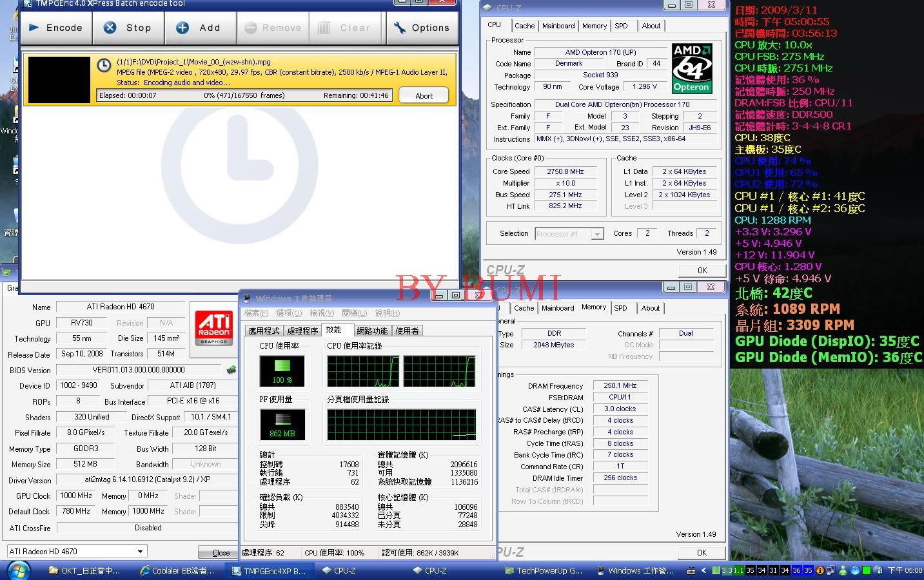Click DRAM Frequency value 250.1 MHz
Viewport: 924px width, 580px height.
(x=620, y=385)
